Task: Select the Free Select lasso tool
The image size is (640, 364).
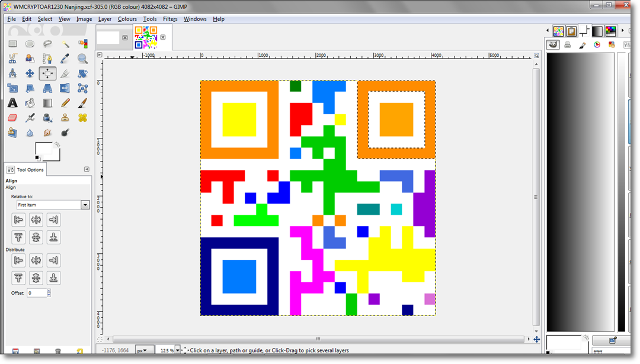Action: (47, 44)
